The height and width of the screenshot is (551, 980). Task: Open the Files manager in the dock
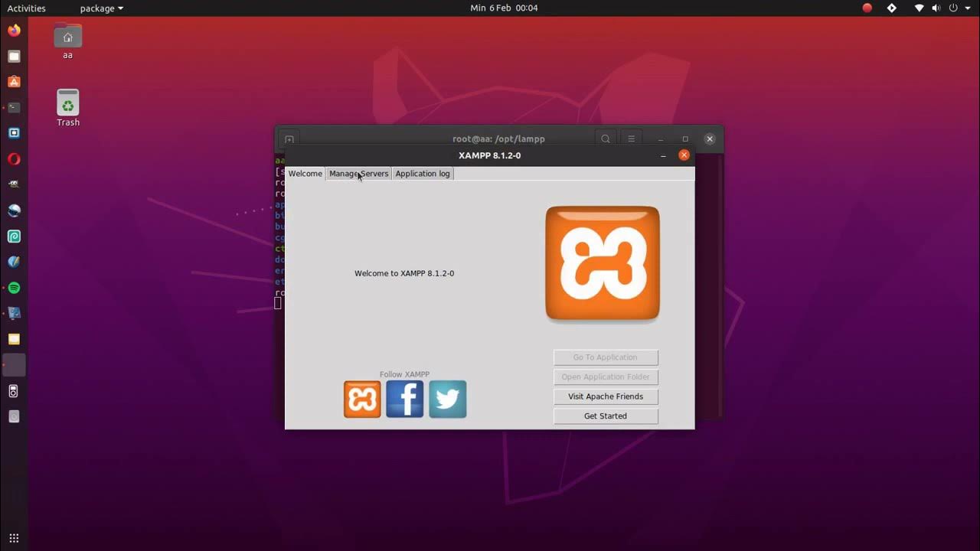[14, 57]
